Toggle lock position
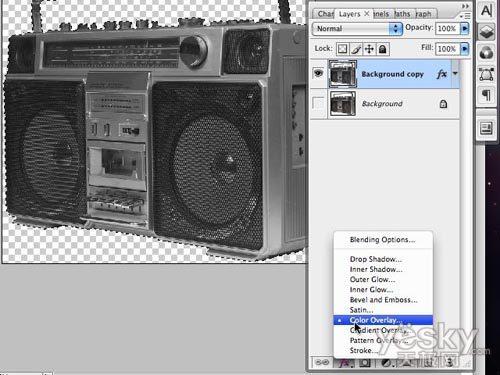The image size is (500, 375). pos(369,49)
